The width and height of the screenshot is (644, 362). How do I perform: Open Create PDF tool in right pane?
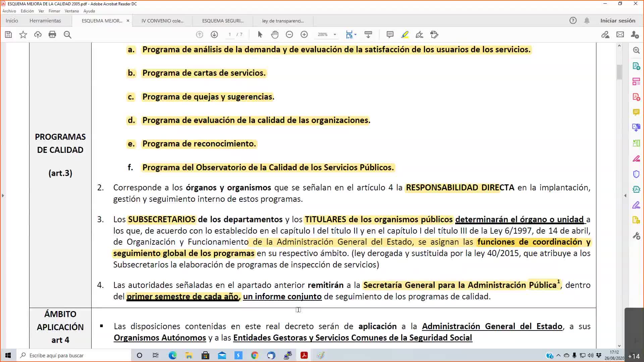636,97
